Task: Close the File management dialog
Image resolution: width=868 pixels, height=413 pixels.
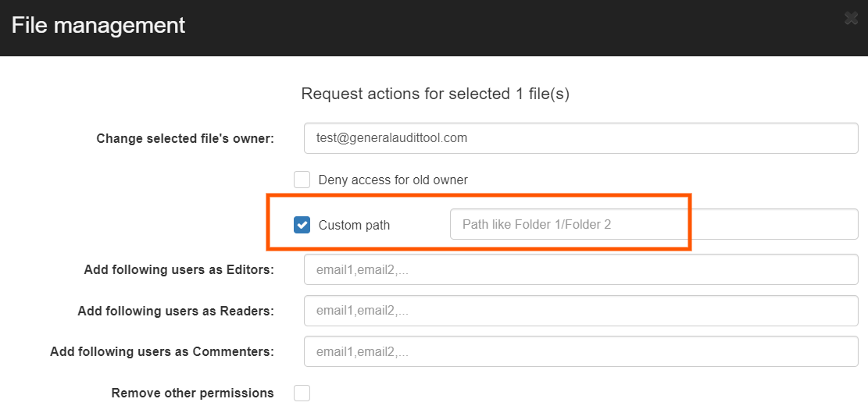Action: pos(851,19)
